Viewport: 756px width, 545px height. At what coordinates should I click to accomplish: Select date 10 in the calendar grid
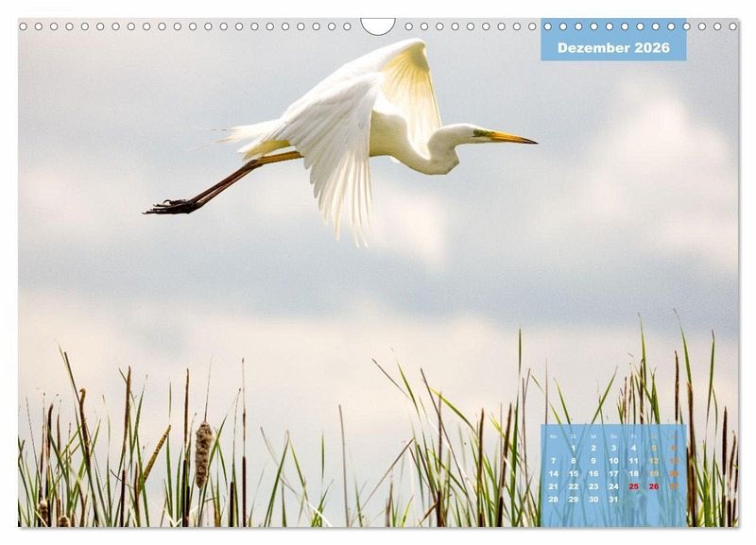(x=613, y=461)
